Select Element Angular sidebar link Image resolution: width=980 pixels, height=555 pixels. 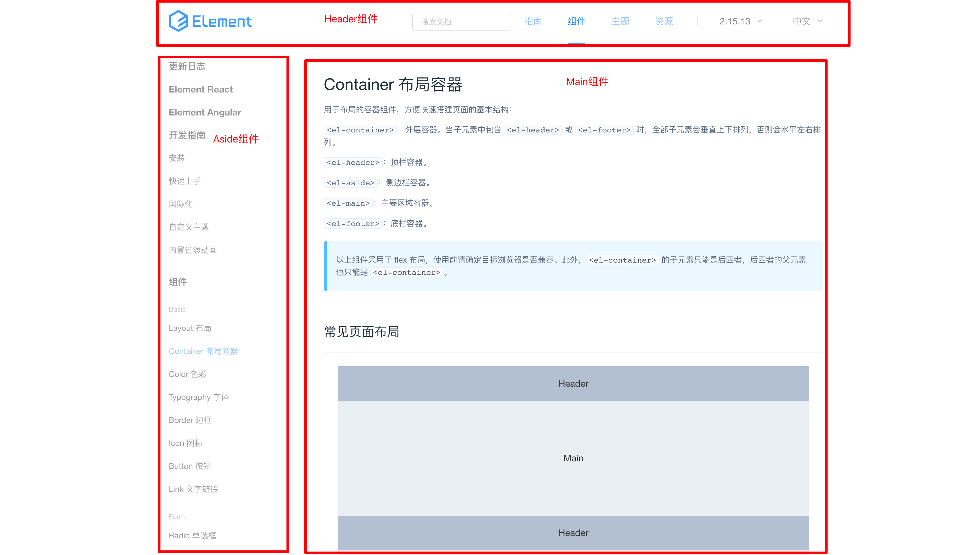[x=205, y=112]
